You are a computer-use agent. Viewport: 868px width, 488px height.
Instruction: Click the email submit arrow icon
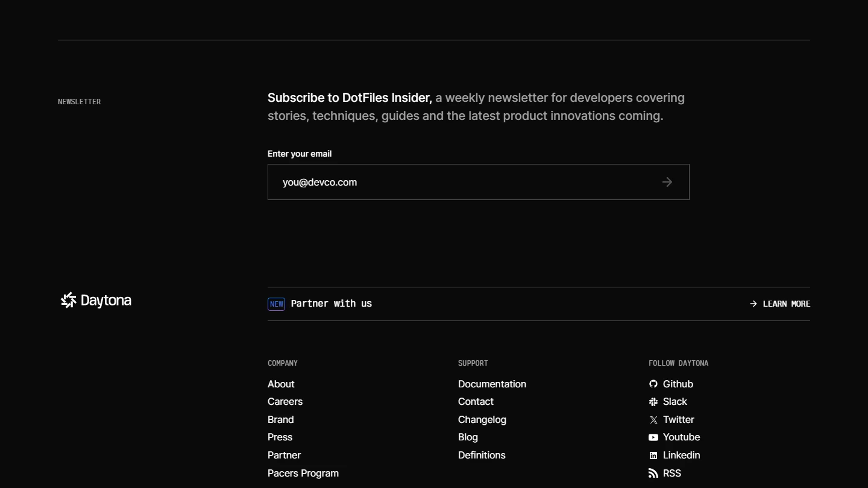[x=667, y=182]
